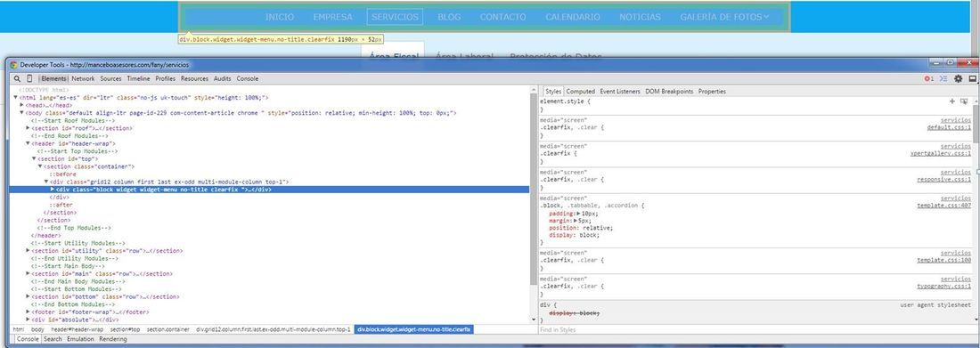980x348 pixels.
Task: Show the console drawer icon
Action: tap(943, 78)
